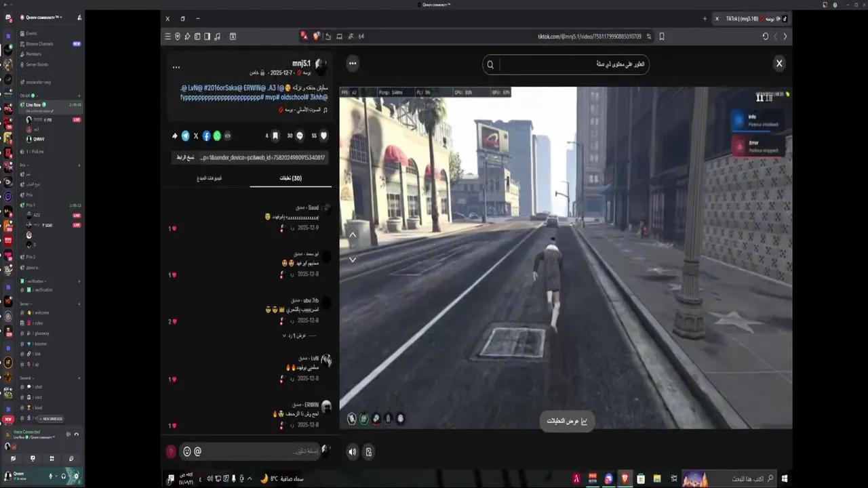
Task: Open the level text channel
Action: point(50,407)
